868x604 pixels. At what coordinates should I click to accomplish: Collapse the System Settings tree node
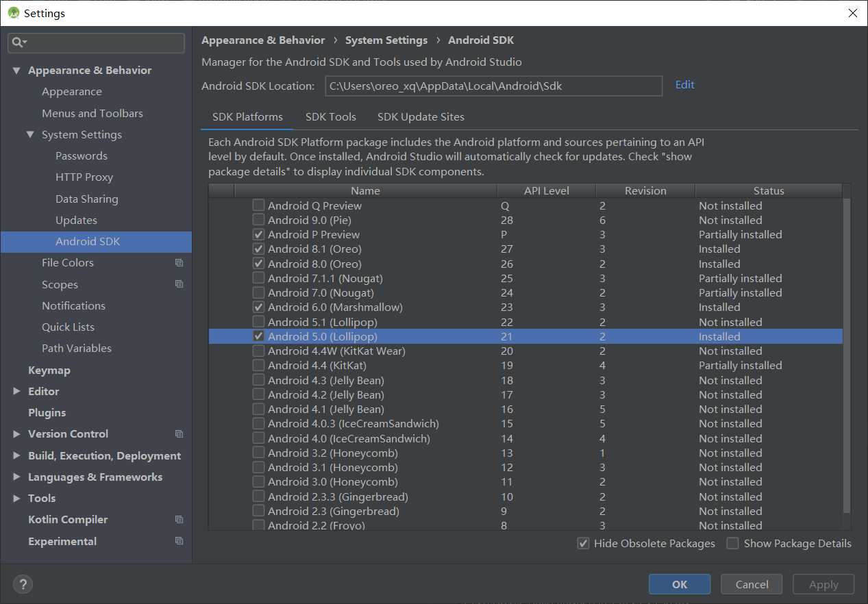[x=30, y=135]
